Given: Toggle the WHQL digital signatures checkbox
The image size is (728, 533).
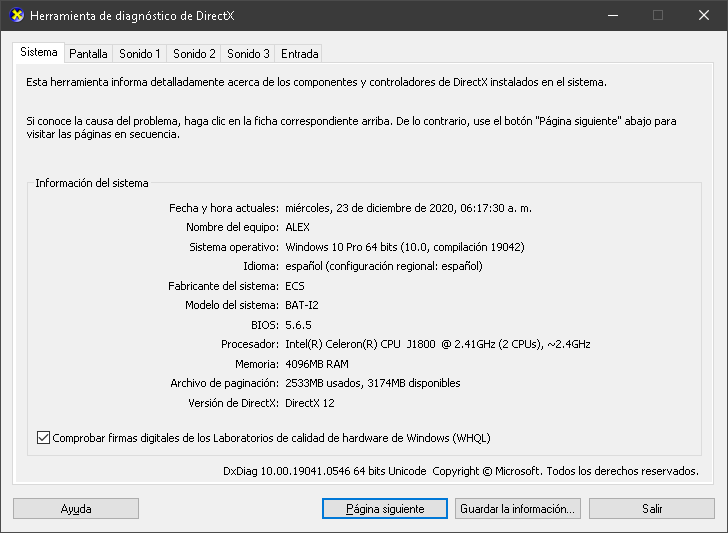Looking at the screenshot, I should point(43,437).
